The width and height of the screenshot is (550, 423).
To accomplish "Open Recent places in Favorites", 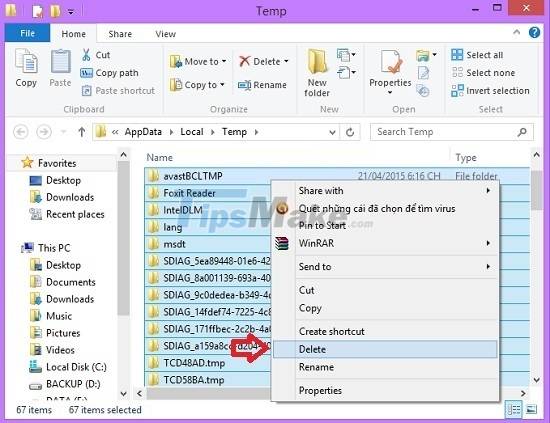I will (75, 214).
